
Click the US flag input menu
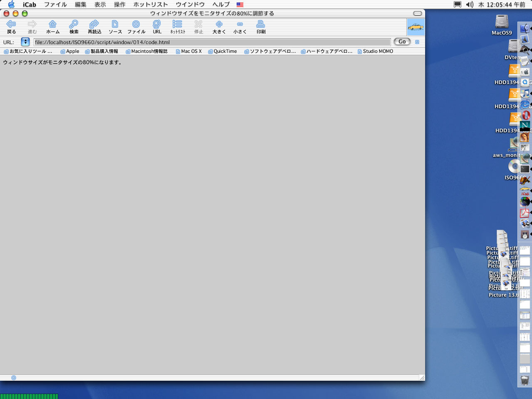(x=240, y=5)
